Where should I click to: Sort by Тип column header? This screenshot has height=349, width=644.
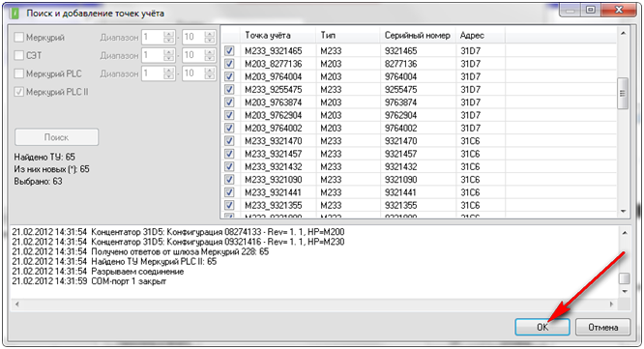point(348,36)
